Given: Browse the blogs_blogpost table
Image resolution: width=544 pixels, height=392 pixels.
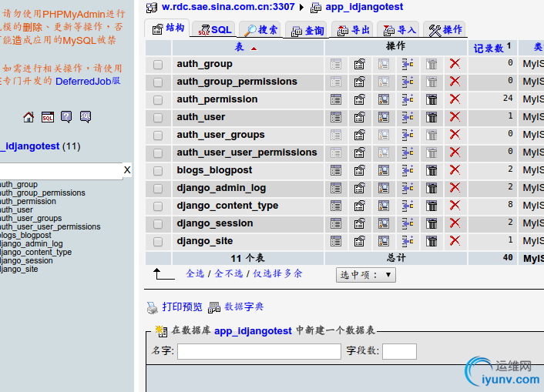Looking at the screenshot, I should [x=336, y=170].
